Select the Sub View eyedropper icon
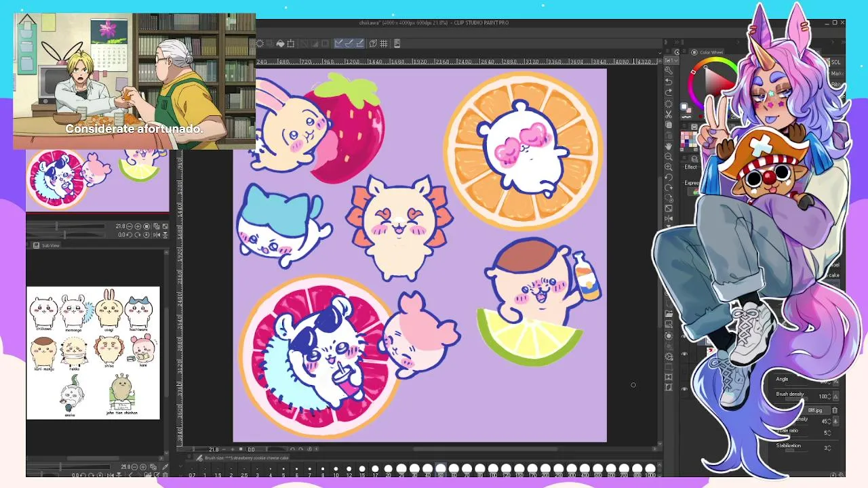This screenshot has height=488, width=868. pos(165,467)
